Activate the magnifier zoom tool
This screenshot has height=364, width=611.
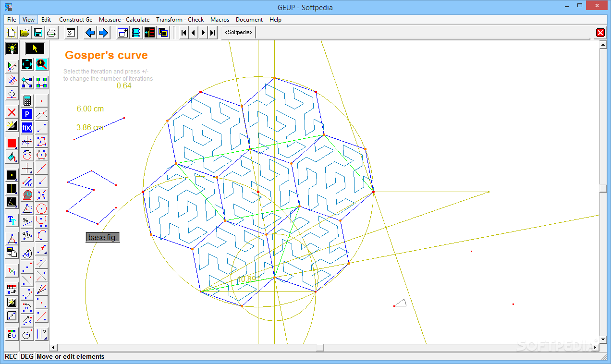42,64
